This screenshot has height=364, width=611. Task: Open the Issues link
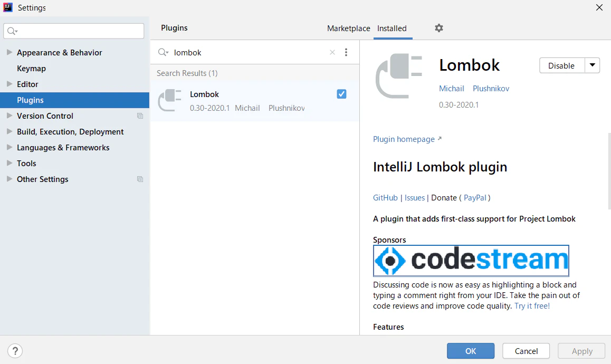pyautogui.click(x=415, y=198)
